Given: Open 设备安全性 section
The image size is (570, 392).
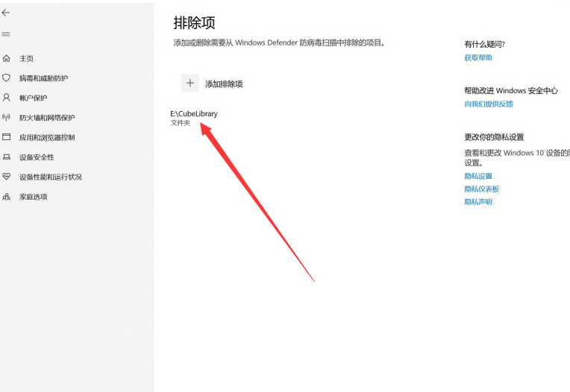Looking at the screenshot, I should point(37,157).
